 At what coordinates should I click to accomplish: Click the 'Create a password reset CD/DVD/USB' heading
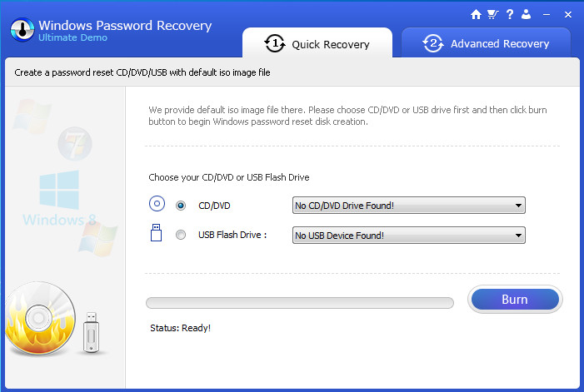tap(142, 72)
